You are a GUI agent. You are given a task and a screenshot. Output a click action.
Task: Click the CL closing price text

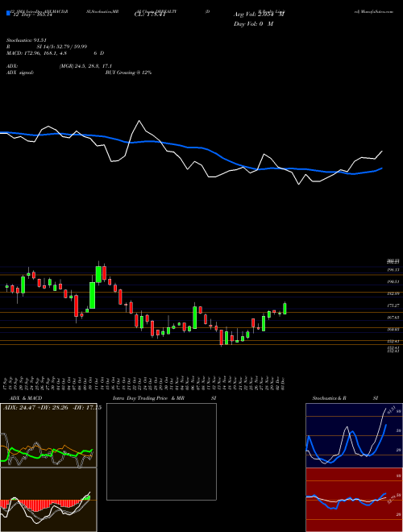point(150,15)
